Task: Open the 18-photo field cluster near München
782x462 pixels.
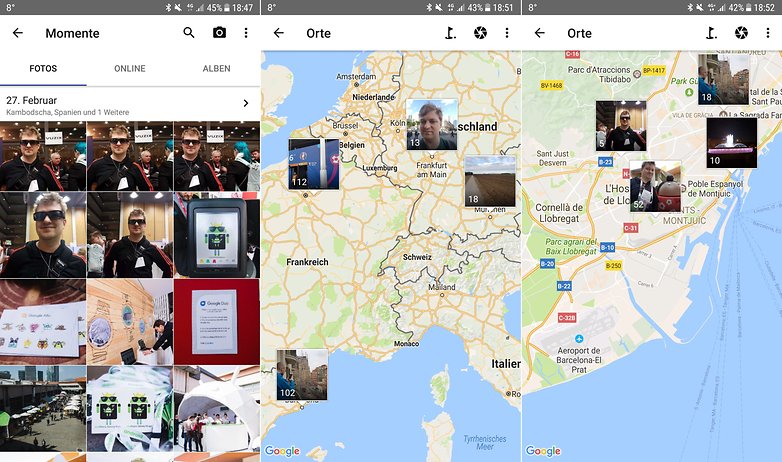Action: 490,181
